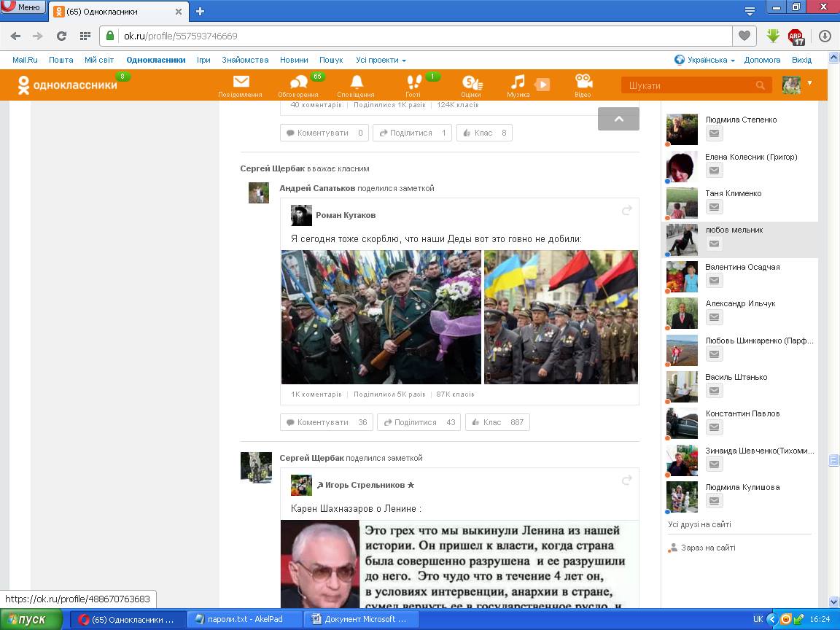Open the Повідомлення messages envelope icon

click(241, 83)
